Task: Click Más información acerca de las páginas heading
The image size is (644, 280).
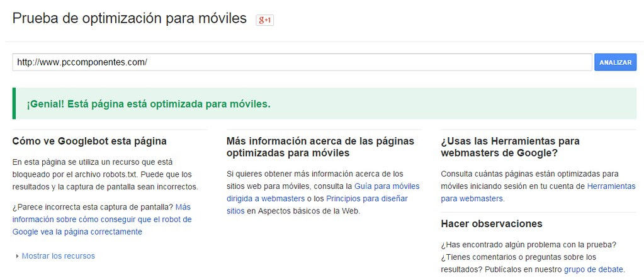Action: click(320, 147)
